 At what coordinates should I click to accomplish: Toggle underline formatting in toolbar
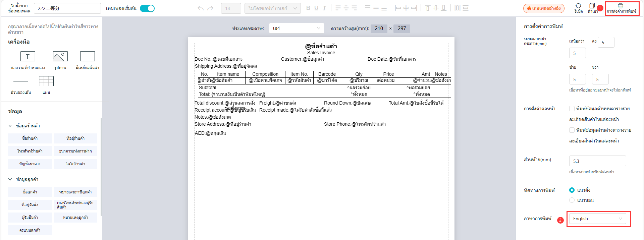(316, 8)
